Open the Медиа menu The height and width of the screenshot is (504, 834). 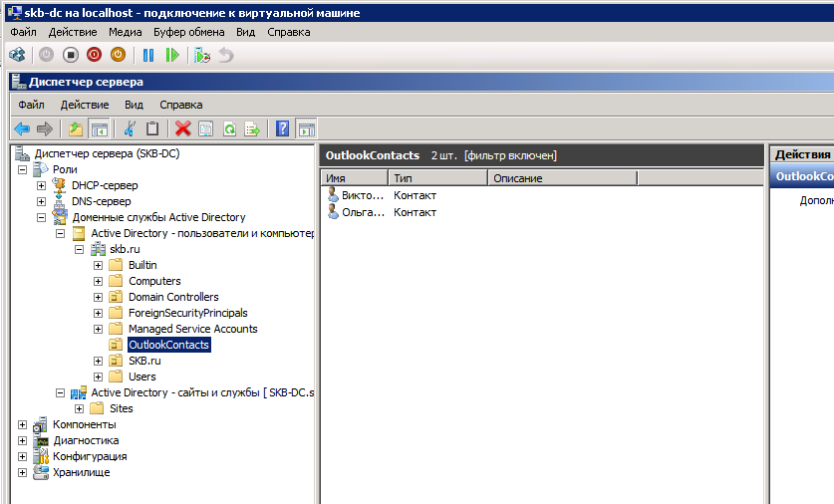(125, 32)
